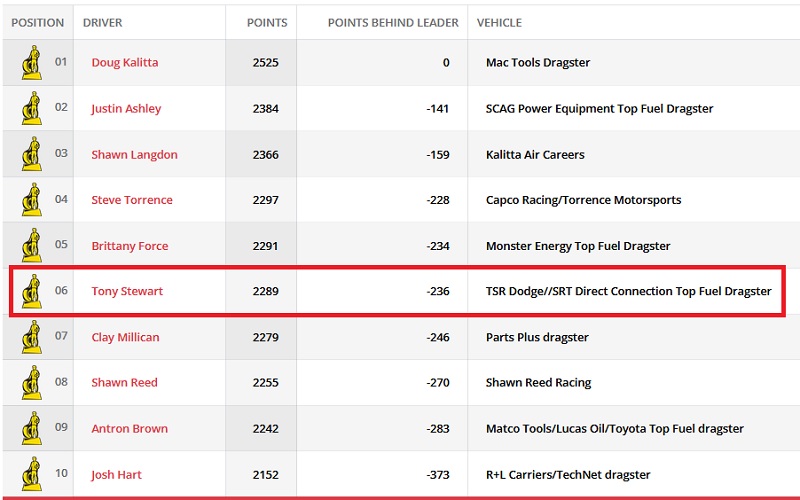Click the POINTS column header
The height and width of the screenshot is (500, 800).
point(267,23)
